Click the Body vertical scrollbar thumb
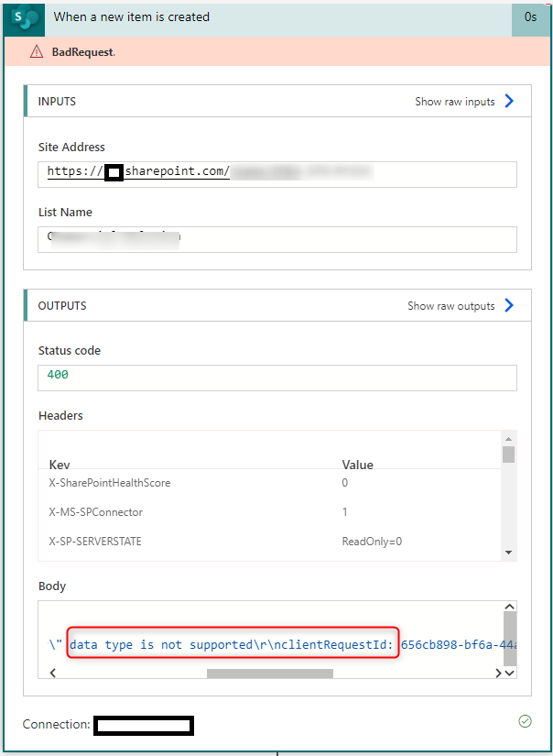The width and height of the screenshot is (553, 756). point(510,639)
